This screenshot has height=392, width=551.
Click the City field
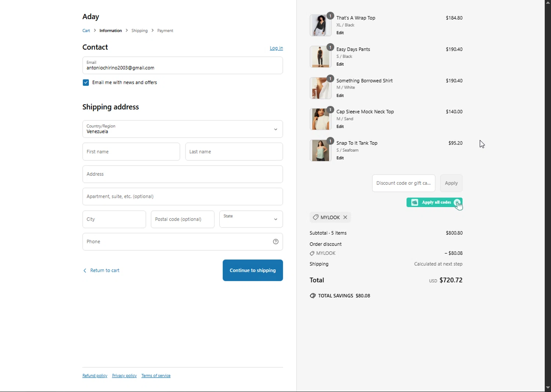114,219
